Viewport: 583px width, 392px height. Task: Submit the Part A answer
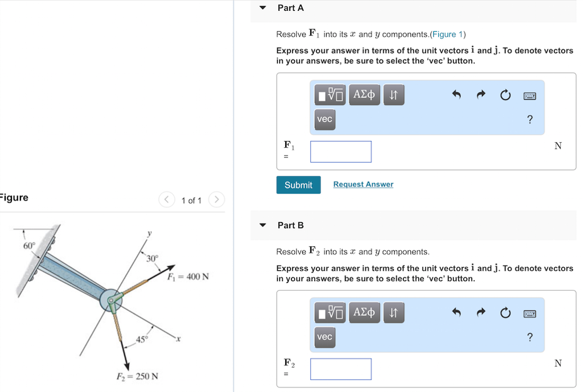(298, 184)
